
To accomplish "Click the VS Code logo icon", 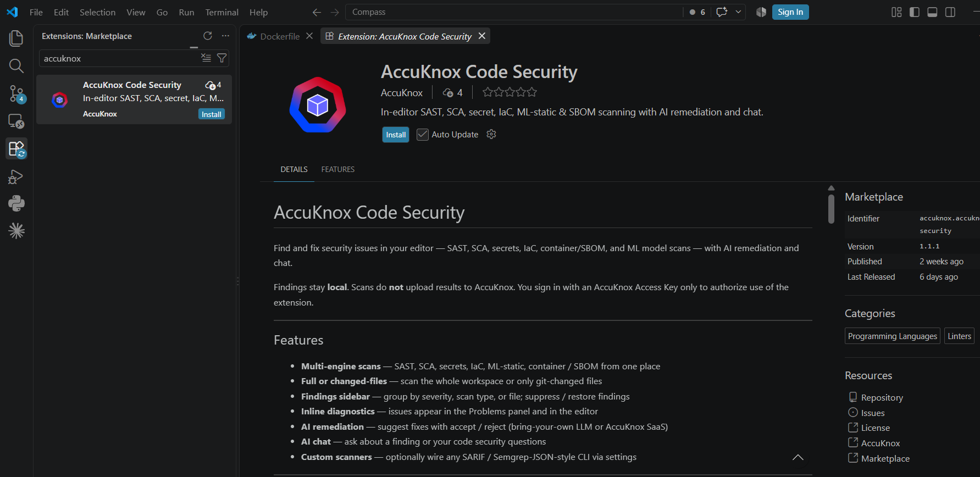I will point(12,12).
